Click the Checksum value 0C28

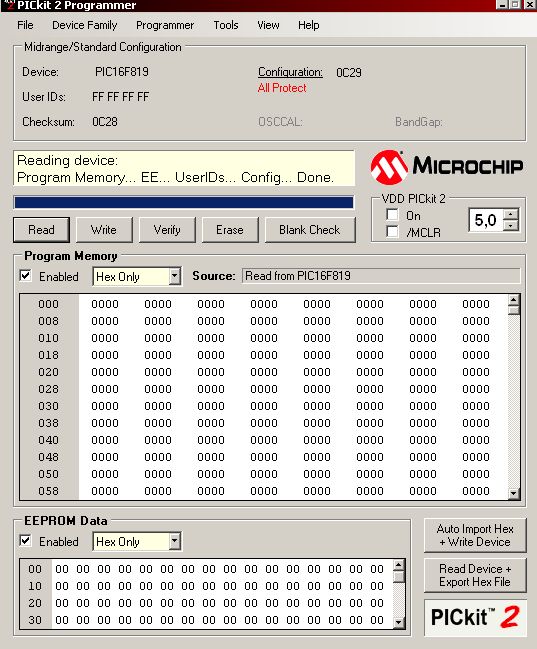(105, 122)
